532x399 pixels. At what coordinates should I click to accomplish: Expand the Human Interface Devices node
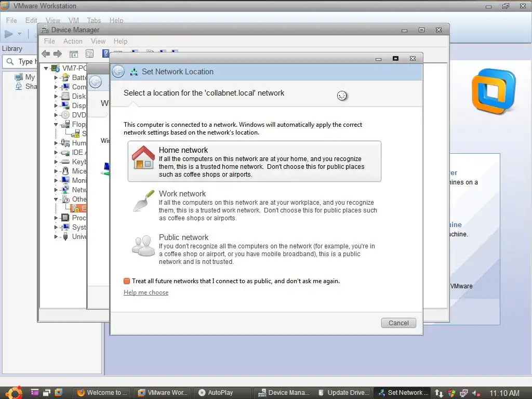pyautogui.click(x=56, y=143)
